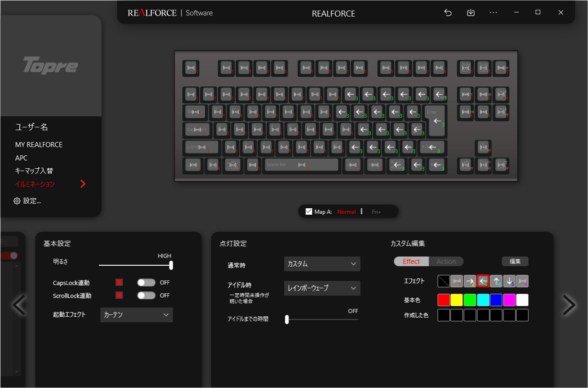Select up-arrow effect number 4
Image resolution: width=588 pixels, height=388 pixels.
point(496,281)
